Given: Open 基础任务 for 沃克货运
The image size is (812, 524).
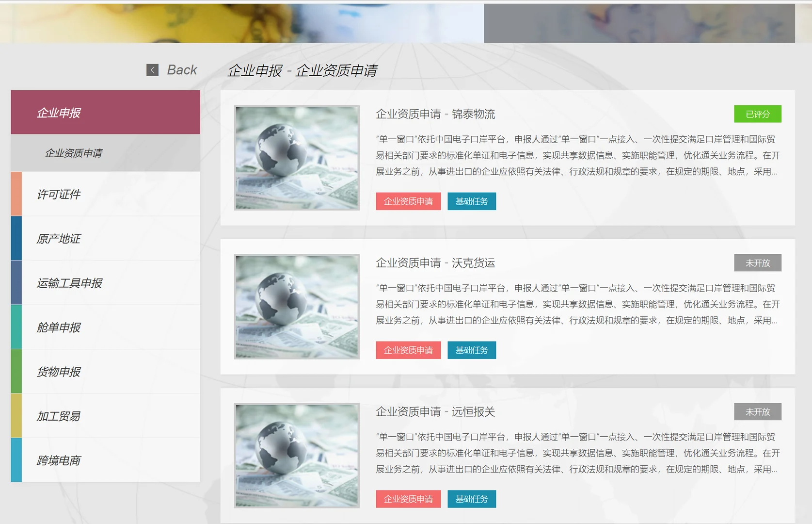Looking at the screenshot, I should click(472, 350).
